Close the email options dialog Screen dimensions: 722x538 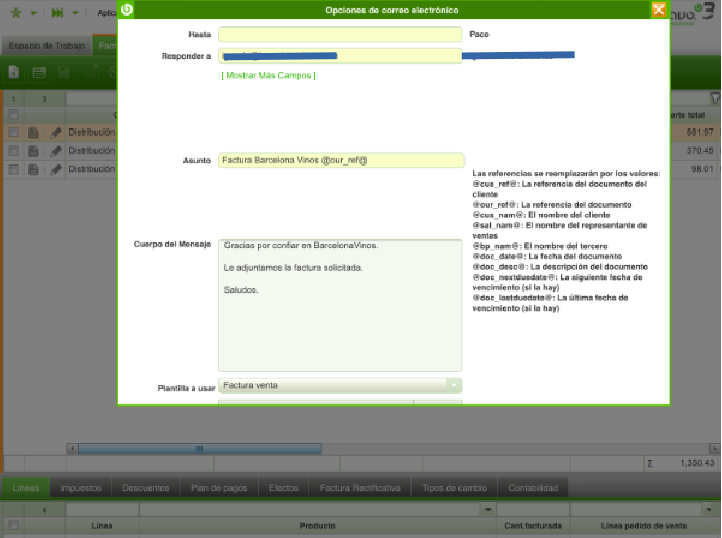point(658,10)
